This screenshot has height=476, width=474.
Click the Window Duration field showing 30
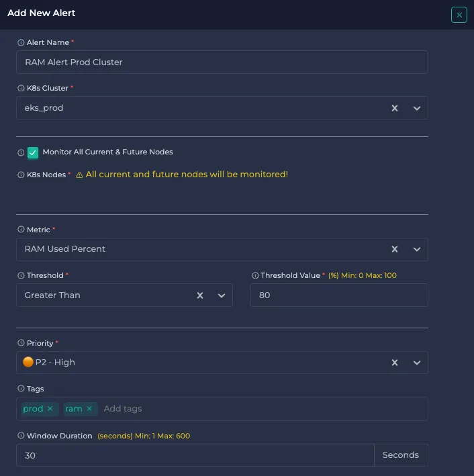tap(195, 455)
